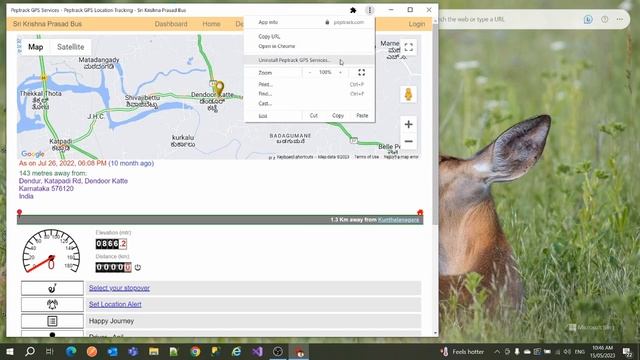This screenshot has height=360, width=640.
Task: Zoom out on the map with minus
Action: point(409,142)
